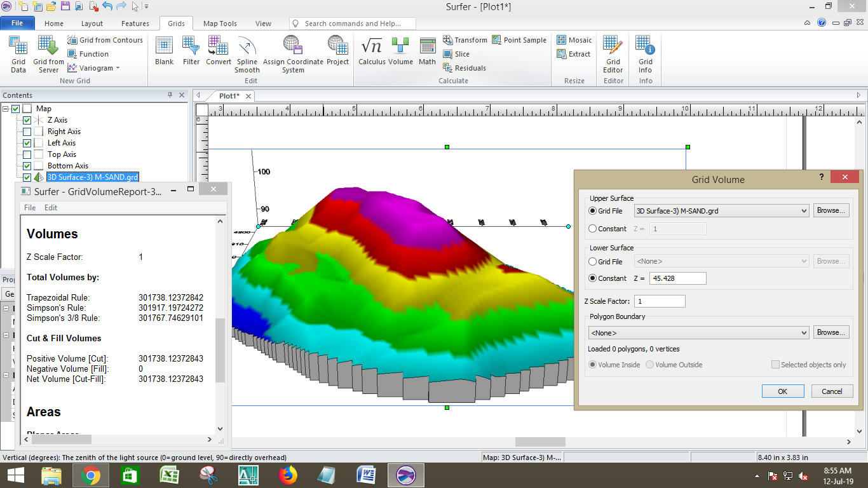Toggle the Map layer checkbox
Image resolution: width=868 pixels, height=488 pixels.
pos(15,109)
